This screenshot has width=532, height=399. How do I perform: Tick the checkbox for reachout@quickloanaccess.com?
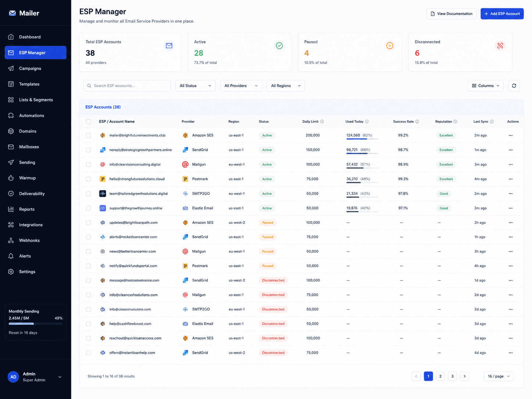coord(88,338)
